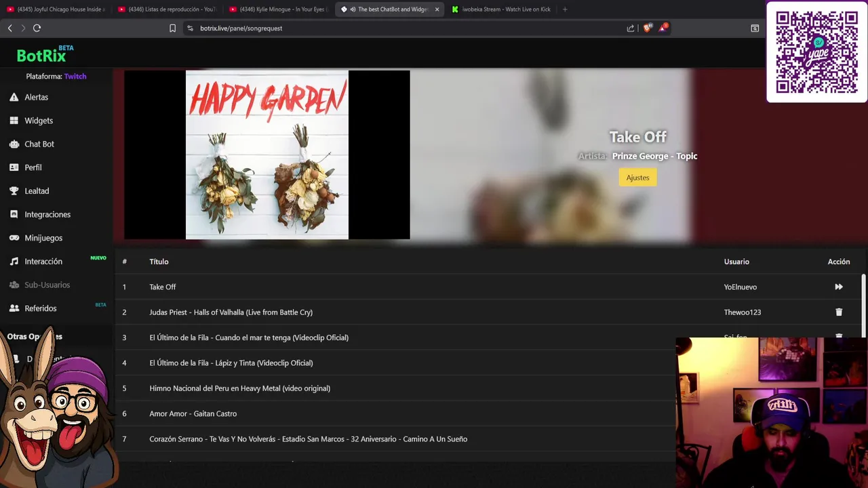868x488 pixels.
Task: Delete Judas Priest song from queue
Action: click(x=839, y=312)
